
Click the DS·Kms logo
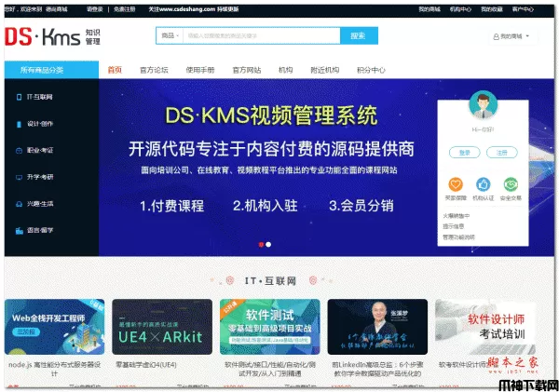[x=53, y=37]
